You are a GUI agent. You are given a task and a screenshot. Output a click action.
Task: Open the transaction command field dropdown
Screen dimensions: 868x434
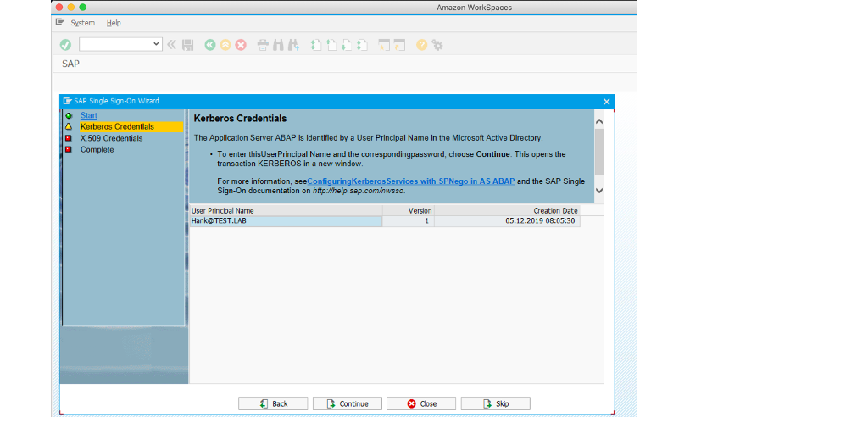click(x=157, y=44)
